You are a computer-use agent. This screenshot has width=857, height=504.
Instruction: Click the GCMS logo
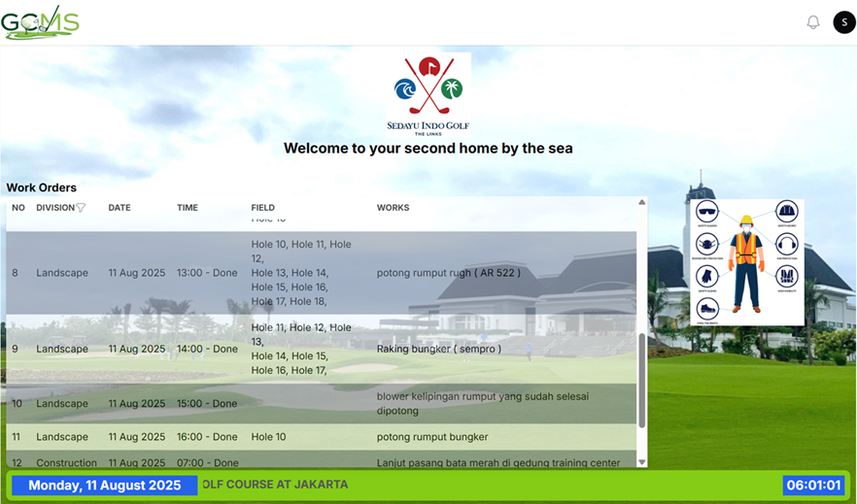click(40, 22)
